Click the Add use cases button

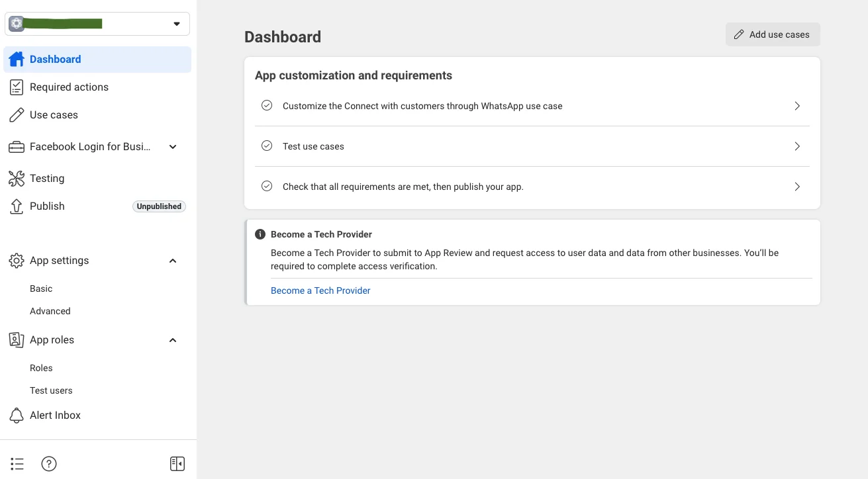[x=773, y=34]
